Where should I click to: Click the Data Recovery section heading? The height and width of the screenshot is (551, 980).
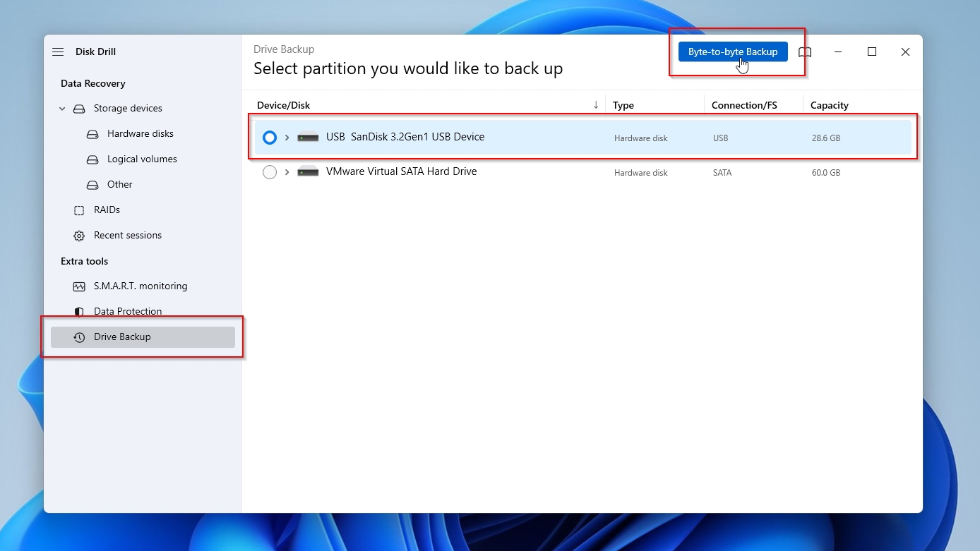point(93,83)
